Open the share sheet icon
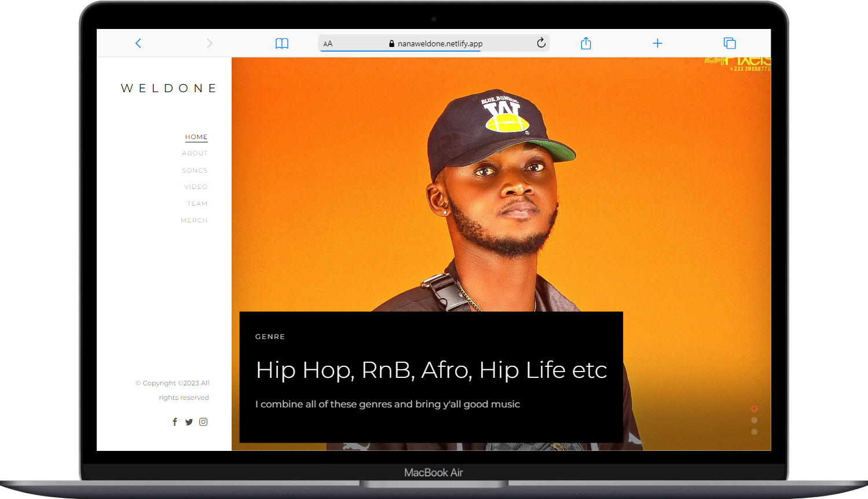 [586, 43]
